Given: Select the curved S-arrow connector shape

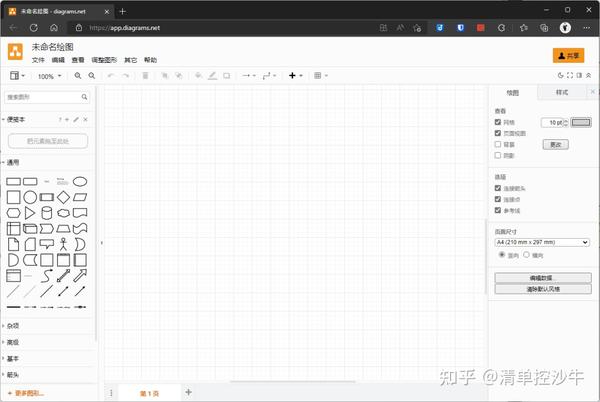Looking at the screenshot, I should click(47, 275).
